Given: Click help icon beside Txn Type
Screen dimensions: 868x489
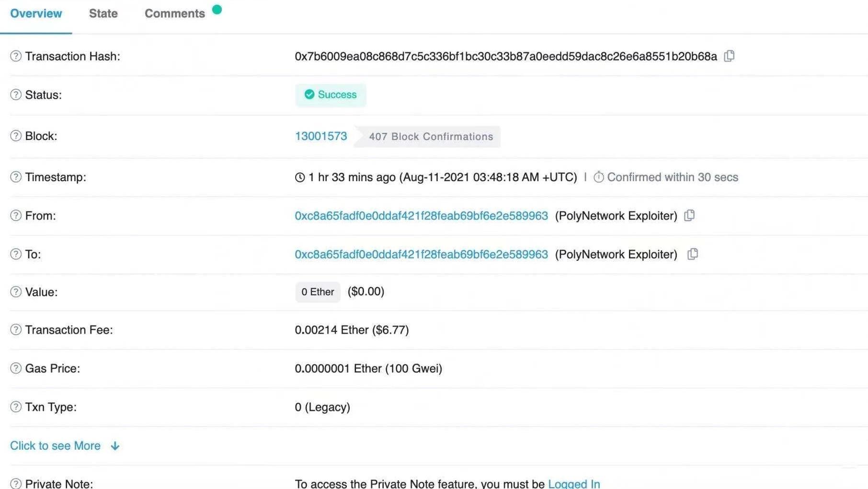Looking at the screenshot, I should pyautogui.click(x=16, y=407).
